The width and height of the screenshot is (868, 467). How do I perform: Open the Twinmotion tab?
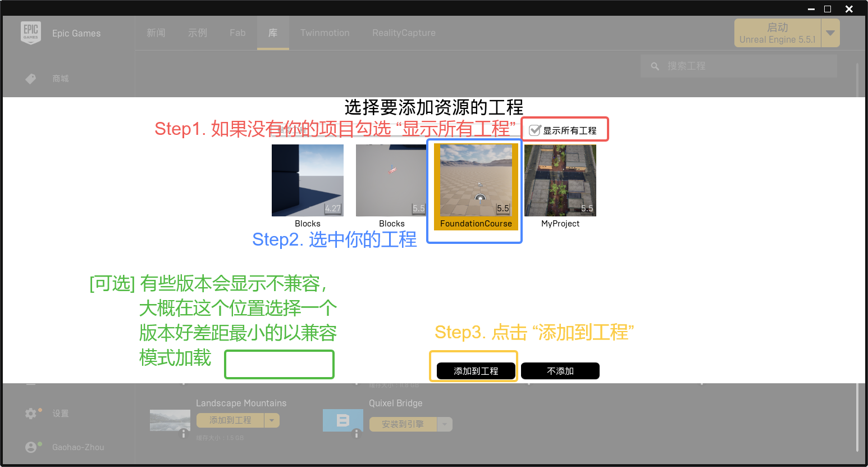pyautogui.click(x=325, y=33)
